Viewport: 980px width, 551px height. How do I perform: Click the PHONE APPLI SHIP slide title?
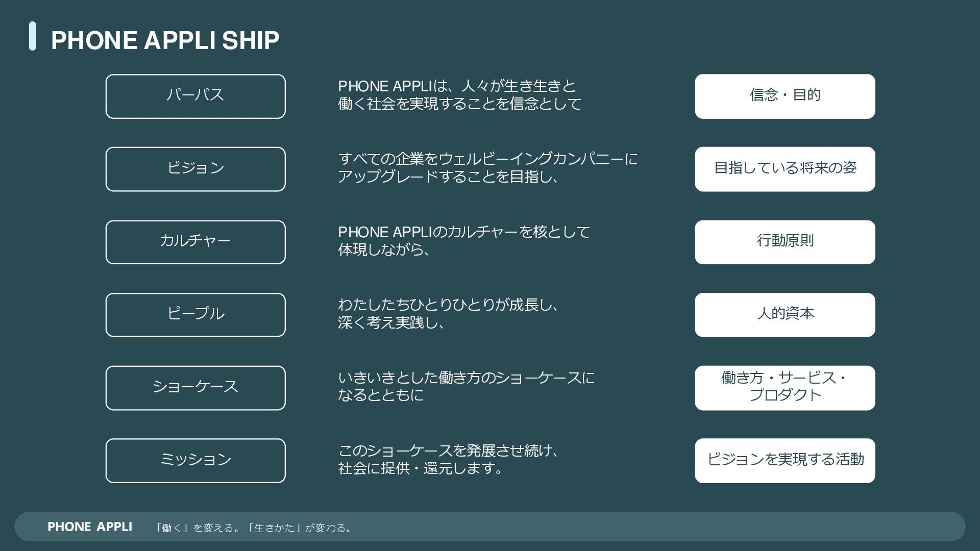pyautogui.click(x=165, y=40)
